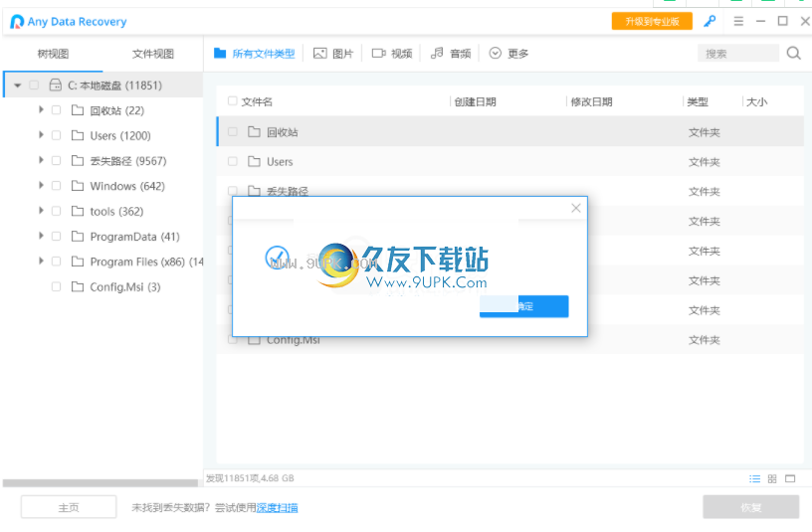This screenshot has height=532, width=812.
Task: Click the 主页 home button
Action: coord(69,507)
